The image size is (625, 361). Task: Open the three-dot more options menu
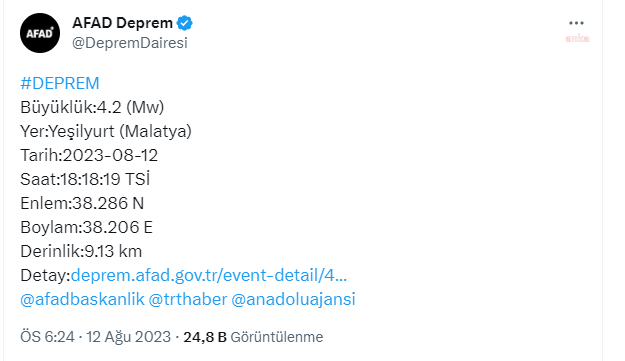click(576, 23)
